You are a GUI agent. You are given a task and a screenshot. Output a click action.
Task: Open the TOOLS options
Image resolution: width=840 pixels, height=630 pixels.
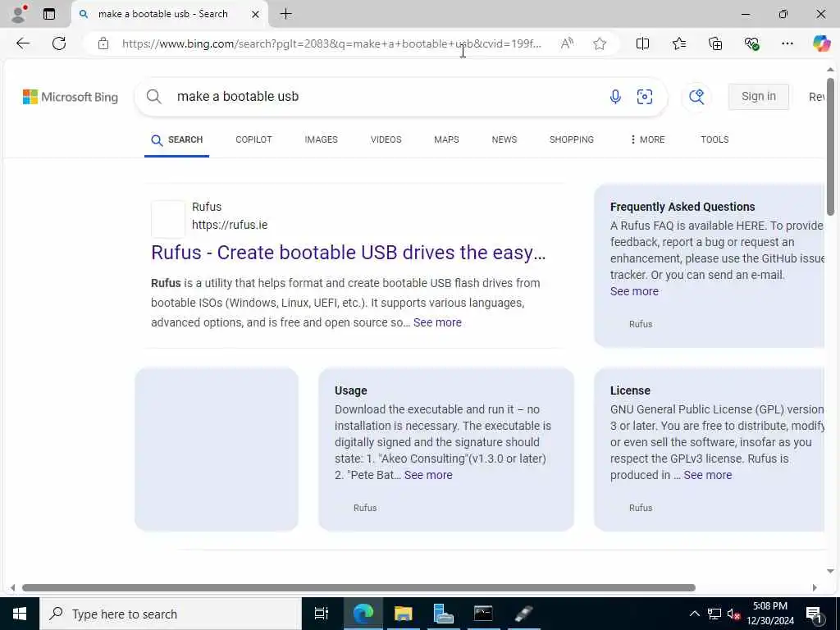pyautogui.click(x=714, y=139)
